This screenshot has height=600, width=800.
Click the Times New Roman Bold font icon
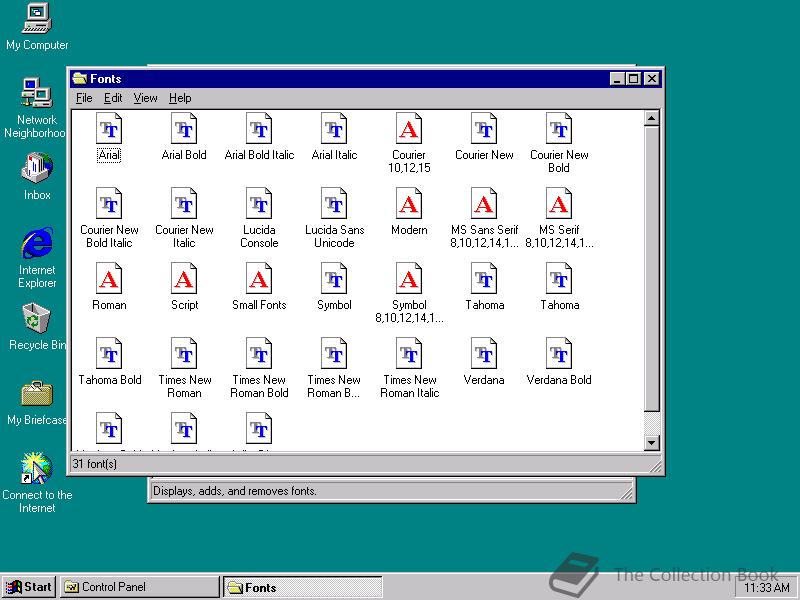[x=259, y=354]
